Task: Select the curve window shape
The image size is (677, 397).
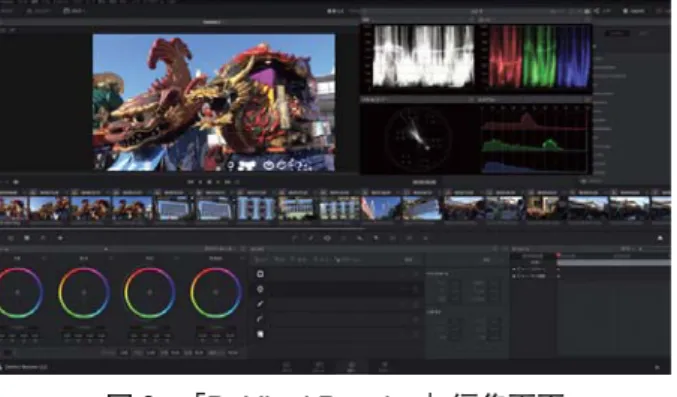Action: [x=260, y=319]
